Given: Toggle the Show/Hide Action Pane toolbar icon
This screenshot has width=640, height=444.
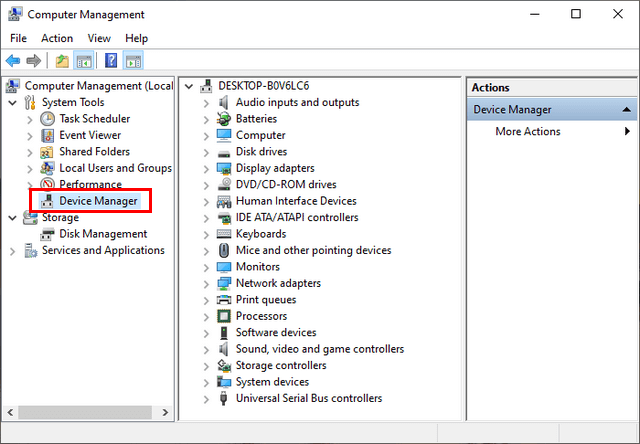Looking at the screenshot, I should 134,61.
